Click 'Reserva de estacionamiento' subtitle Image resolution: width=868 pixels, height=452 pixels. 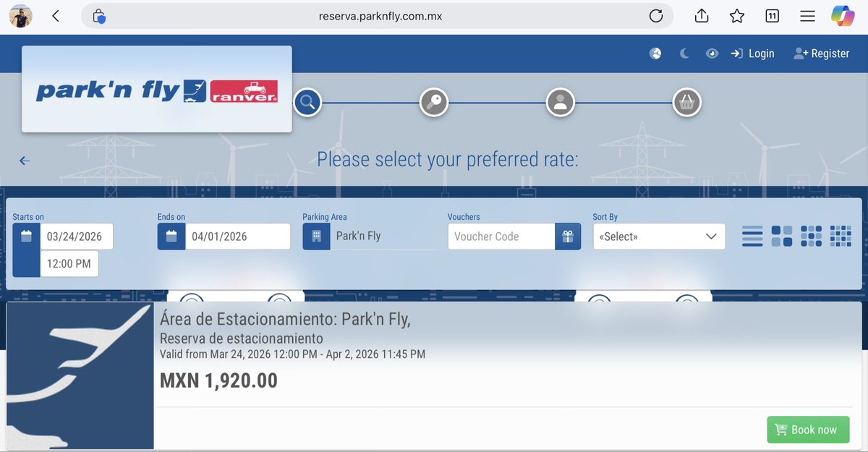242,338
